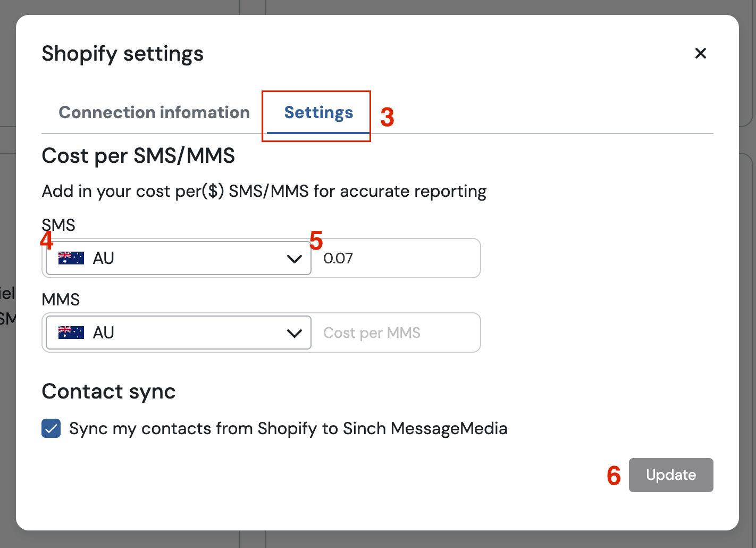756x548 pixels.
Task: Click the 'Sync my contacts from Shopify' label
Action: [x=288, y=428]
